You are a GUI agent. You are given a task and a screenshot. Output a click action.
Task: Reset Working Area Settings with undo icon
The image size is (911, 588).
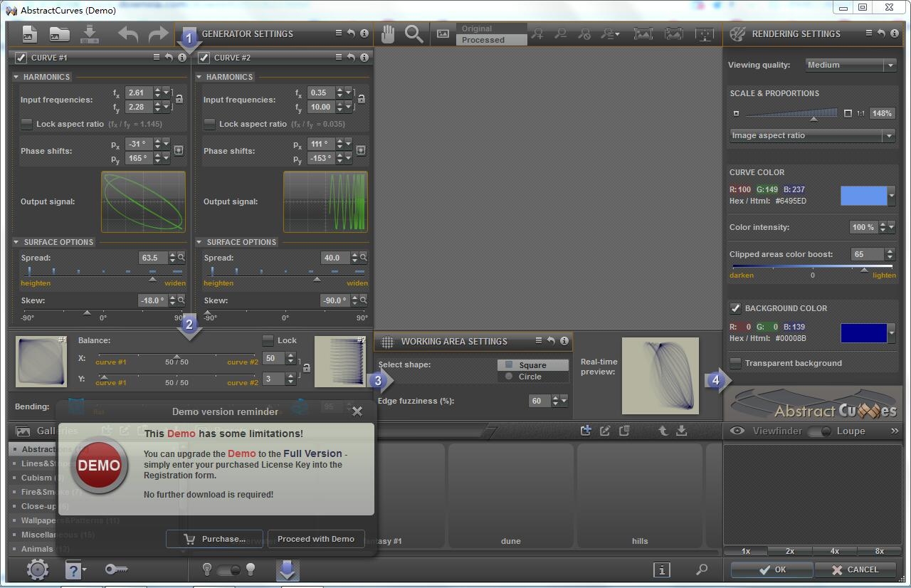(x=550, y=341)
